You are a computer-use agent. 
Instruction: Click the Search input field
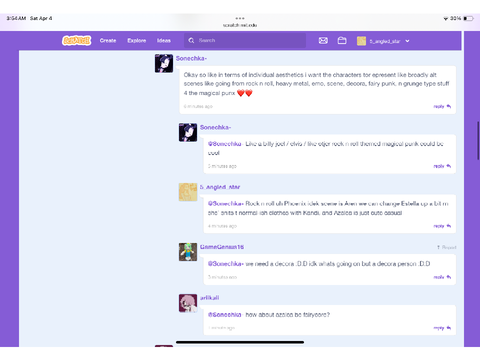click(245, 40)
